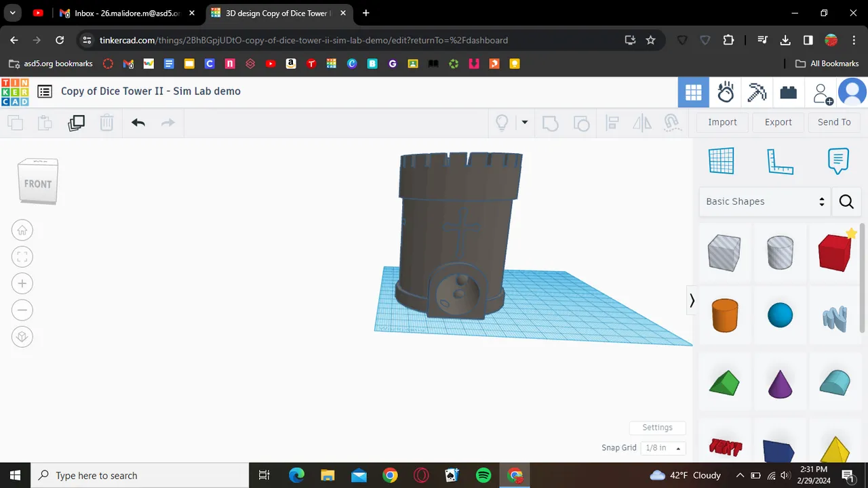Image resolution: width=868 pixels, height=488 pixels.
Task: Open the Basic Shapes category dropdown
Action: point(765,201)
